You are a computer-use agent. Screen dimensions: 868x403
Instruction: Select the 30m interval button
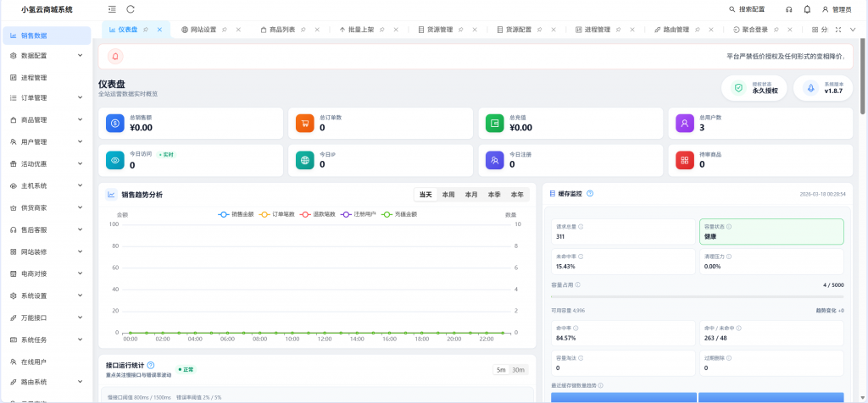tap(518, 369)
